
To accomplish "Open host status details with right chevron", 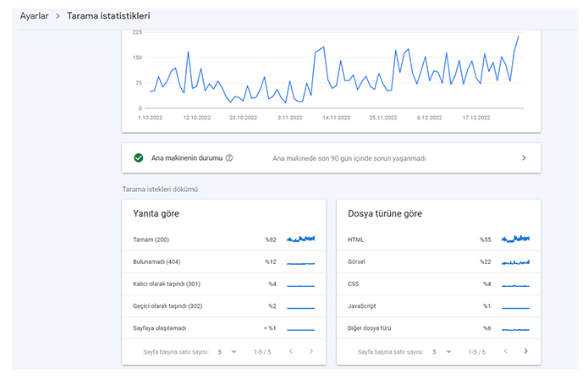I will click(x=524, y=157).
